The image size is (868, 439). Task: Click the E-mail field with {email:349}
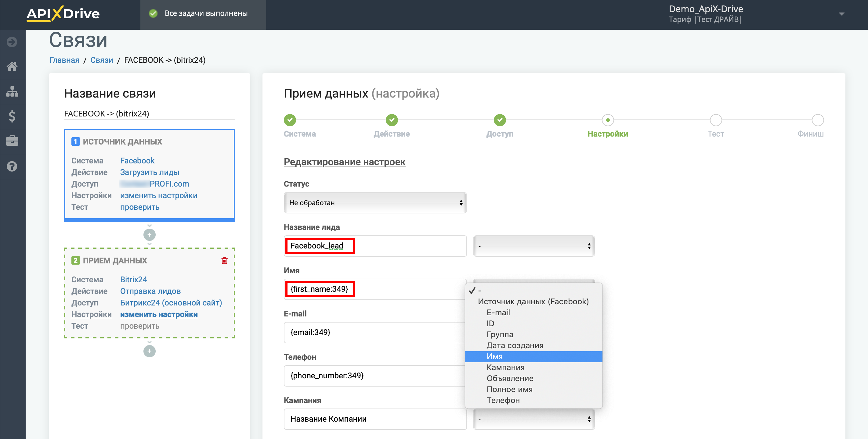pos(375,333)
